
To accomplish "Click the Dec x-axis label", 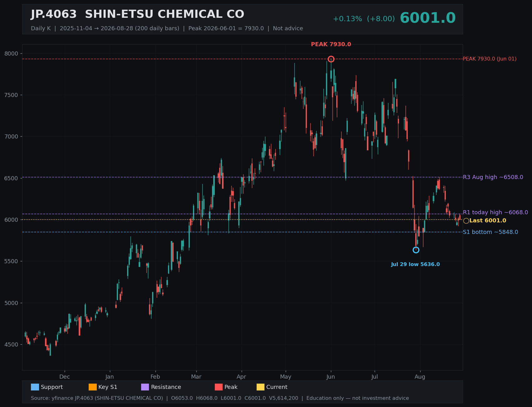I will 65,377.
